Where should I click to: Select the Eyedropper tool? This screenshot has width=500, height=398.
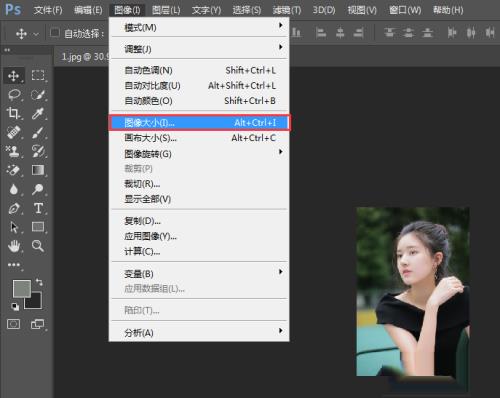[38, 114]
